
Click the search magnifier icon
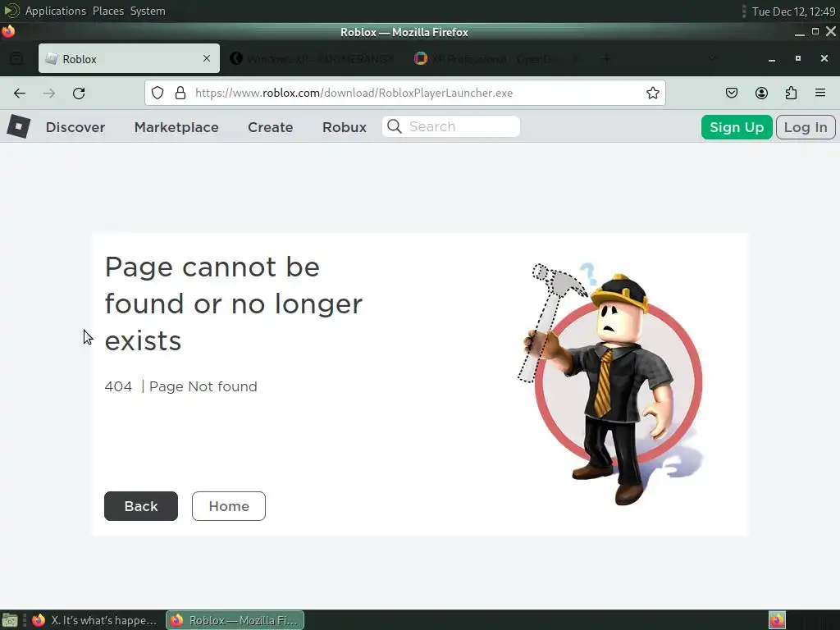[x=395, y=126]
